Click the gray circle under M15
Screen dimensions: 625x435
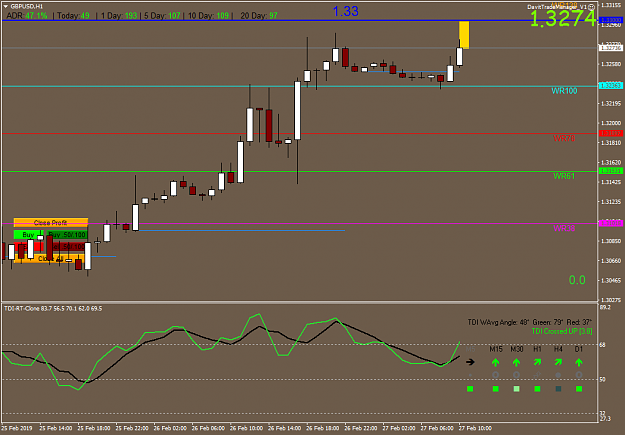click(x=495, y=375)
